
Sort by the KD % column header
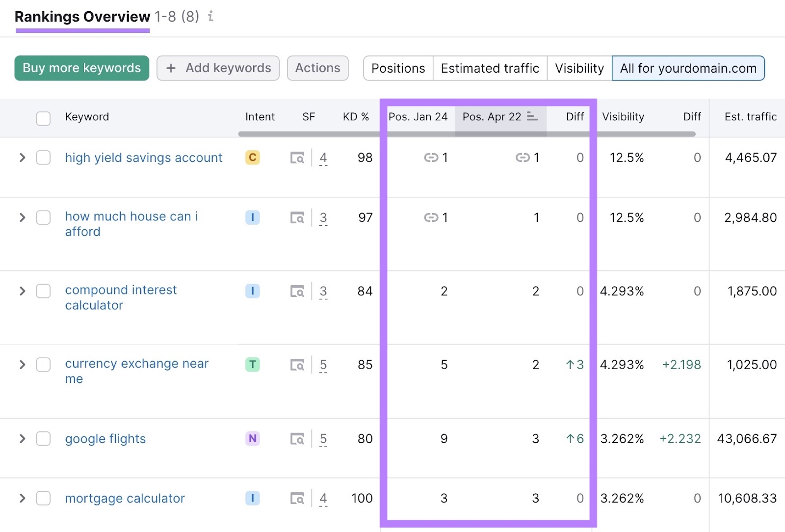(x=356, y=117)
